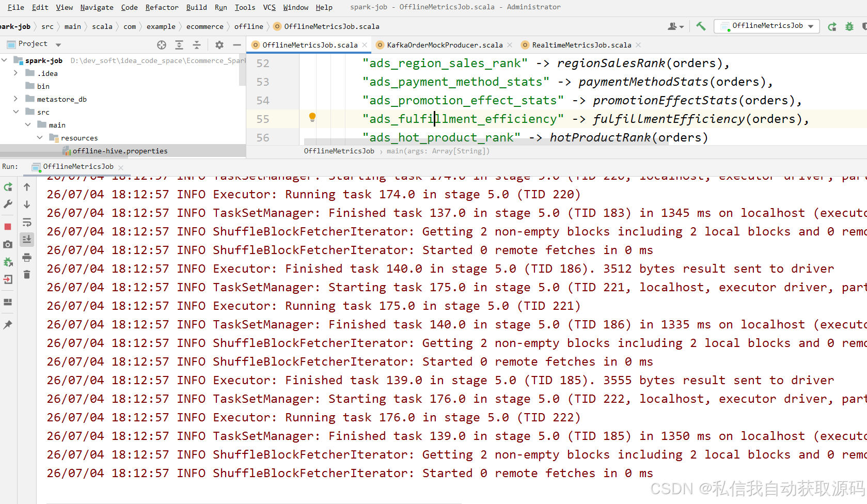Collapse the src folder
Screen dimensions: 867x504
15,112
